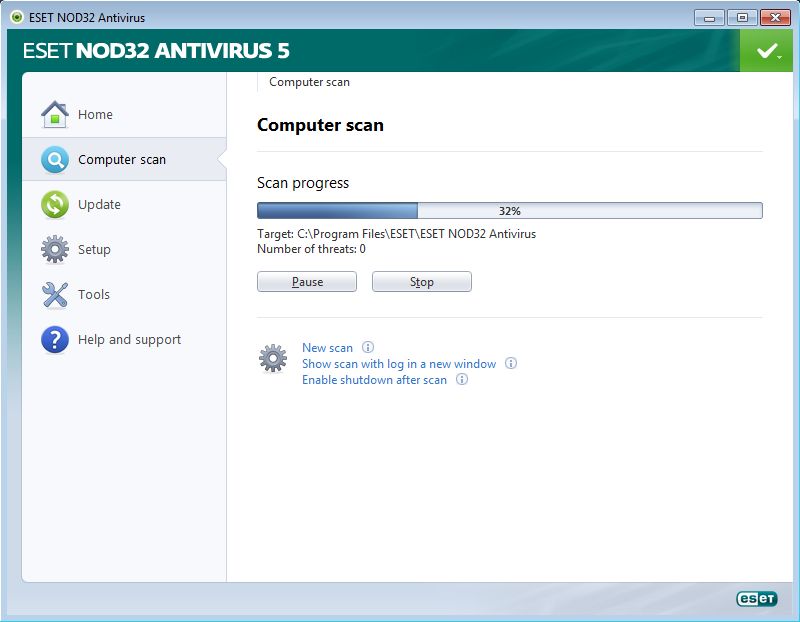Image resolution: width=800 pixels, height=622 pixels.
Task: Open the Home section label
Action: (x=95, y=114)
